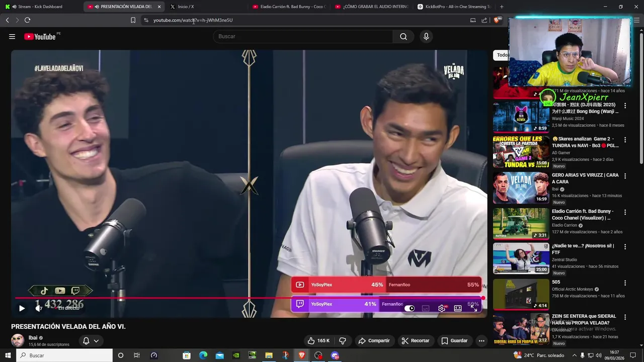Dislike the video with thumbs down
The image size is (644, 362).
click(x=343, y=341)
